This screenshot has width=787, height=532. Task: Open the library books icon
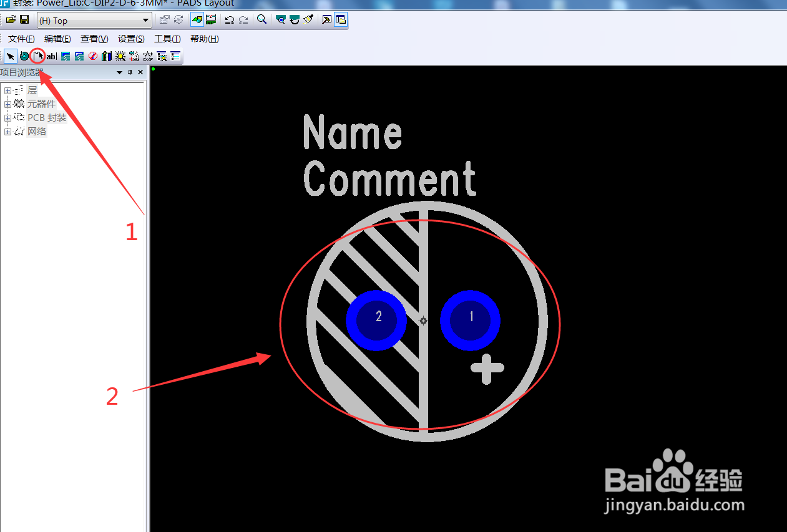[107, 56]
